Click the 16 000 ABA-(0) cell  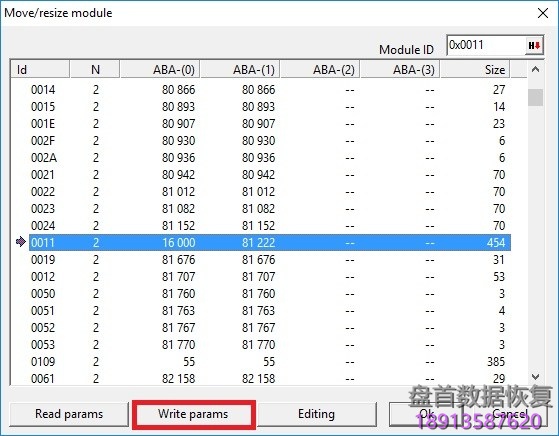(179, 243)
